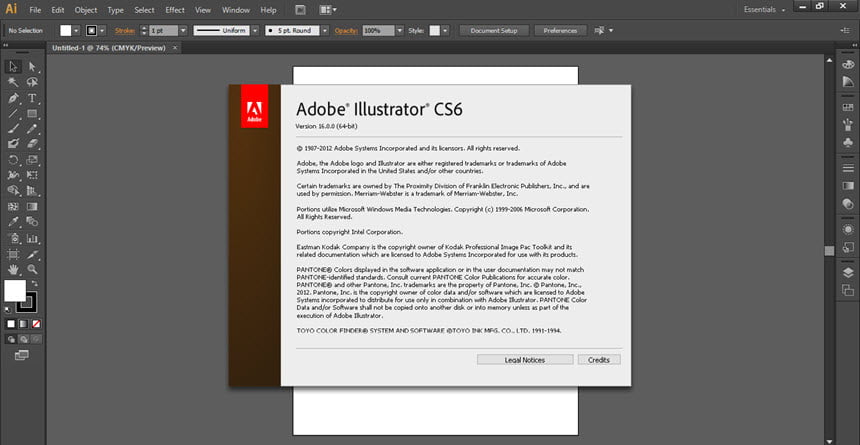Viewport: 860px width, 445px height.
Task: Select the Perspective Grid tool
Action: [x=32, y=190]
